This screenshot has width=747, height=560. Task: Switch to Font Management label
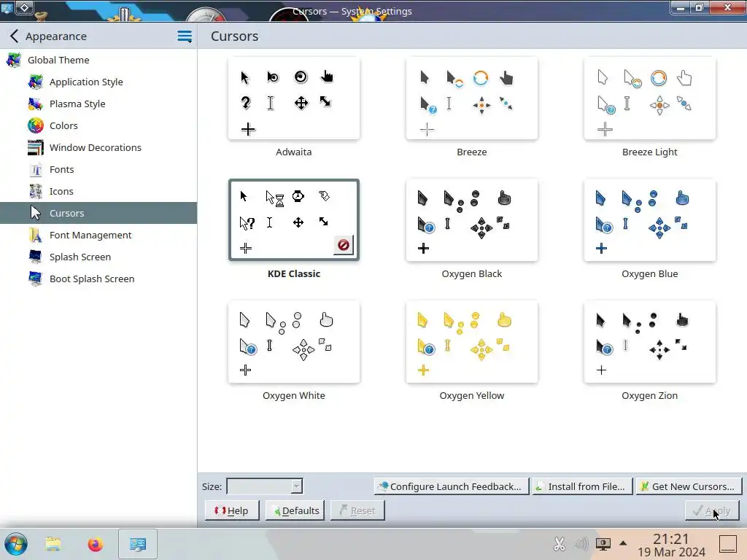click(x=90, y=236)
